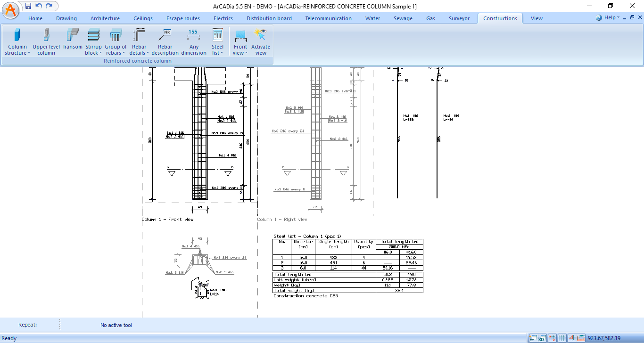Open the Escape routes tab

pyautogui.click(x=183, y=18)
